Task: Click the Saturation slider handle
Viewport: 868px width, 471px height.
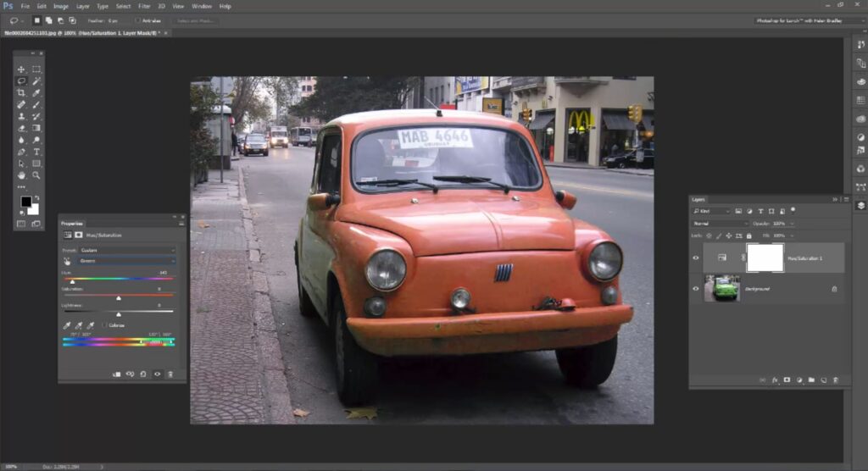Action: pyautogui.click(x=118, y=298)
